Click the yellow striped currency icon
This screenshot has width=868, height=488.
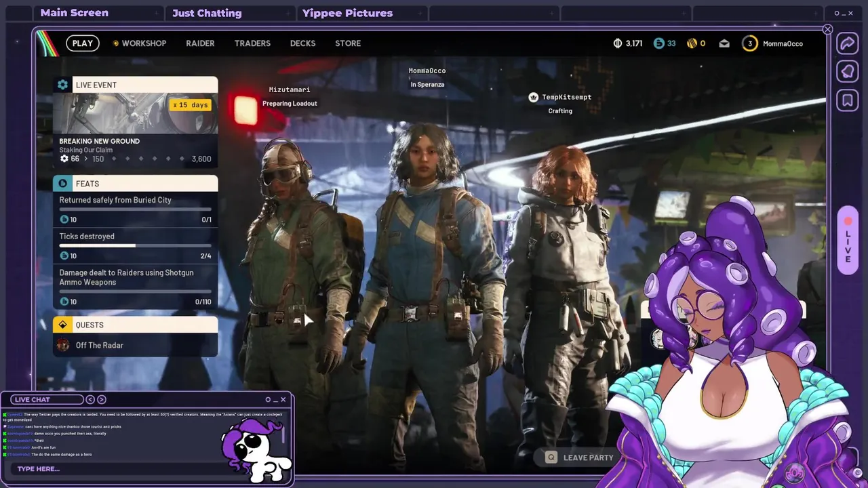point(692,43)
